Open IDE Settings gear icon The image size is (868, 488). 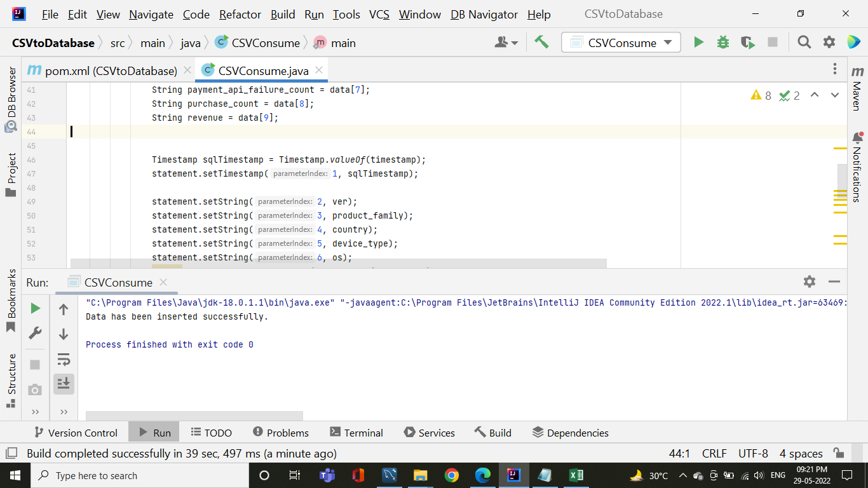(829, 41)
